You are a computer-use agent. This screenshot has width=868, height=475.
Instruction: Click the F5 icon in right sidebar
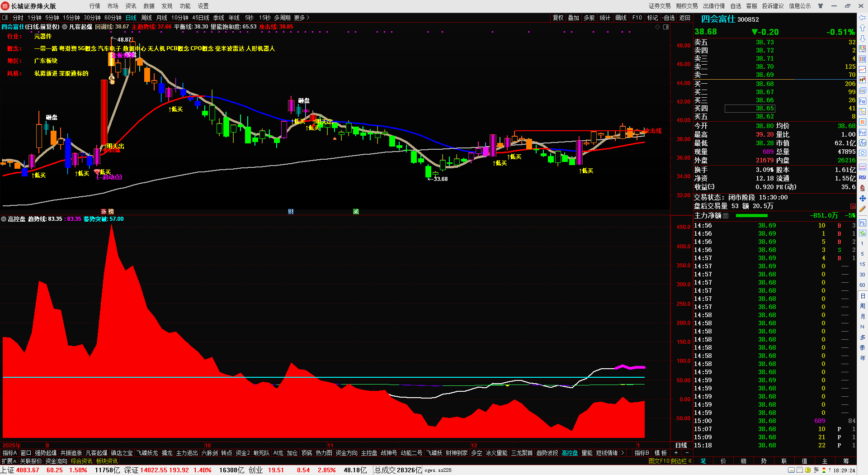pos(863,223)
